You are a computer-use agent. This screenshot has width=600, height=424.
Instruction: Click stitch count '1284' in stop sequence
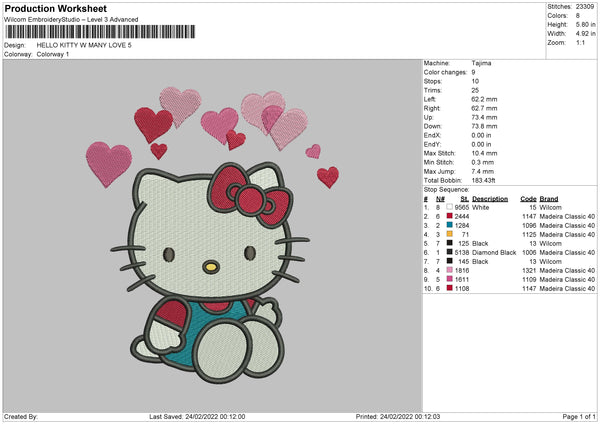click(x=461, y=225)
